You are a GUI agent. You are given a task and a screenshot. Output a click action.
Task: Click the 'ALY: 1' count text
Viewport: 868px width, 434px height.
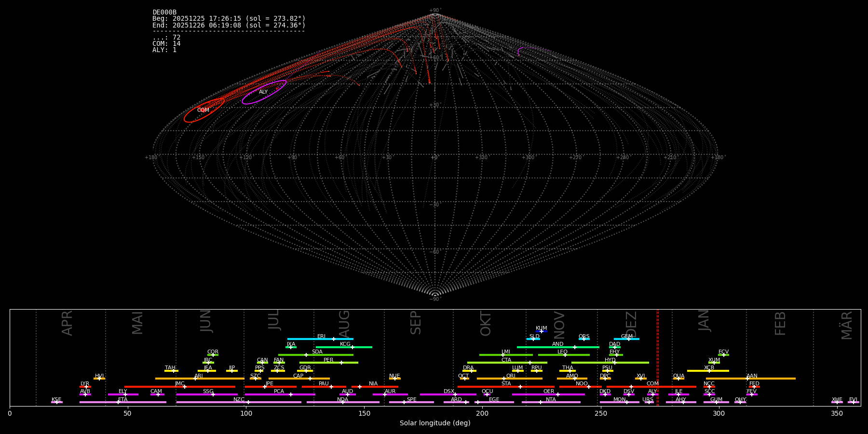(x=164, y=50)
